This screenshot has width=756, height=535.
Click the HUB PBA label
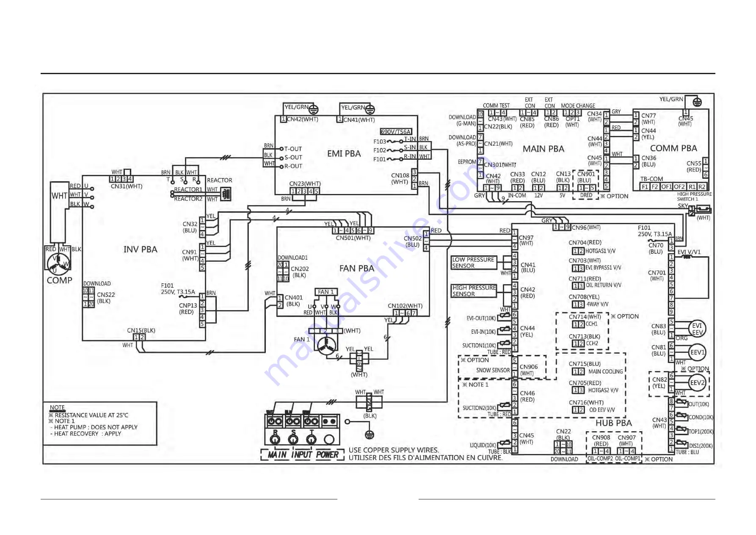(x=614, y=423)
